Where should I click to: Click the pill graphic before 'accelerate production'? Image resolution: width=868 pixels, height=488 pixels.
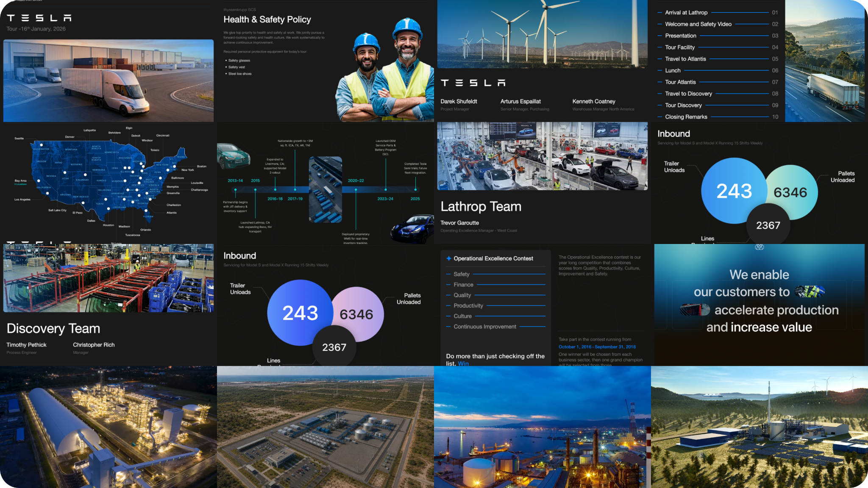(x=695, y=310)
